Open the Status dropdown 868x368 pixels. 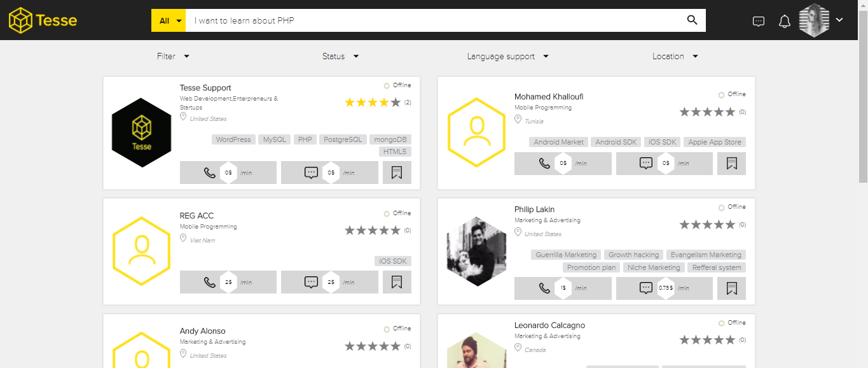coord(340,56)
